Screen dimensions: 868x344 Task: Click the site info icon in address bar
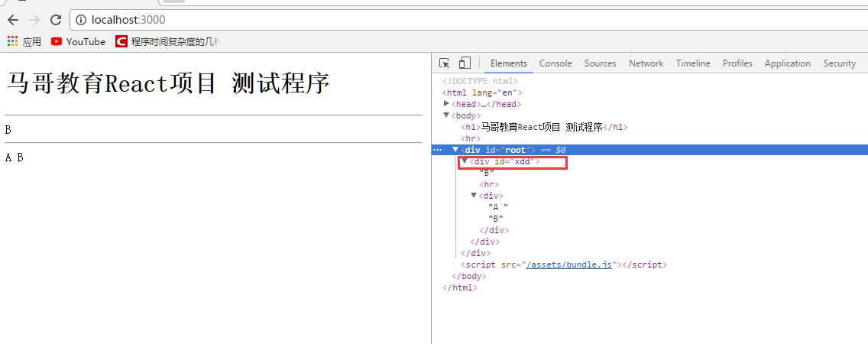coord(81,20)
